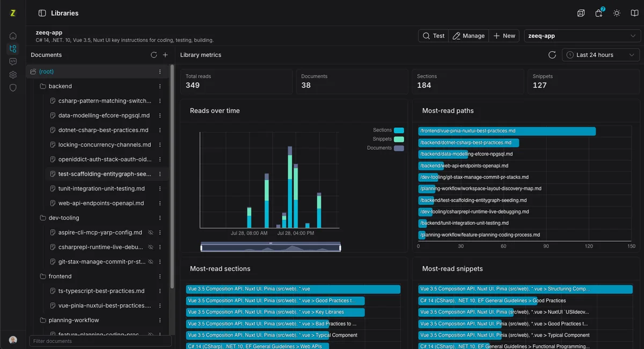This screenshot has height=349, width=644.
Task: Open options menu for backend folder
Action: point(160,86)
